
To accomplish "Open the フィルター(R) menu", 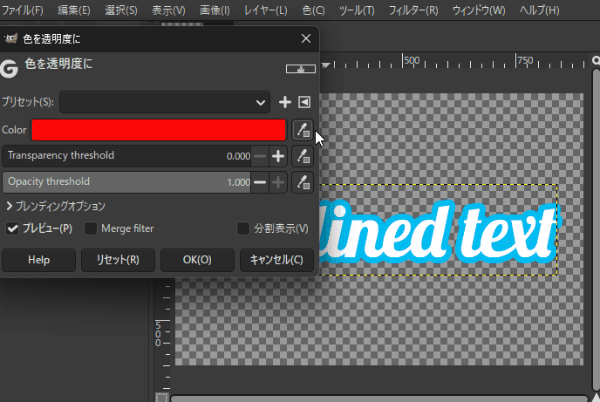I will coord(412,10).
